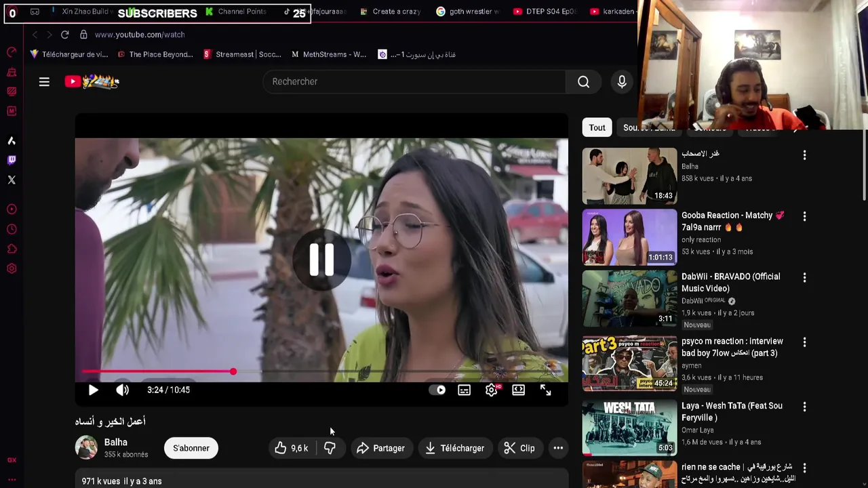
Task: Open the Aria AI icon in sidebar
Action: click(12, 141)
